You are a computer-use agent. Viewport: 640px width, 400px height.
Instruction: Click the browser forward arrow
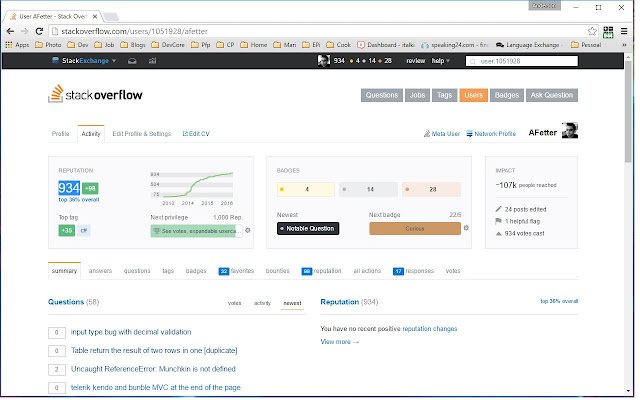24,31
